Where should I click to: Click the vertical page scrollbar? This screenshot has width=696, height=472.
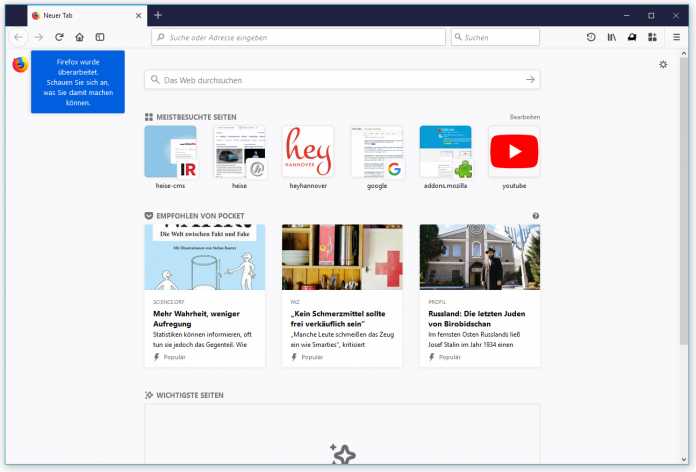coord(684,200)
